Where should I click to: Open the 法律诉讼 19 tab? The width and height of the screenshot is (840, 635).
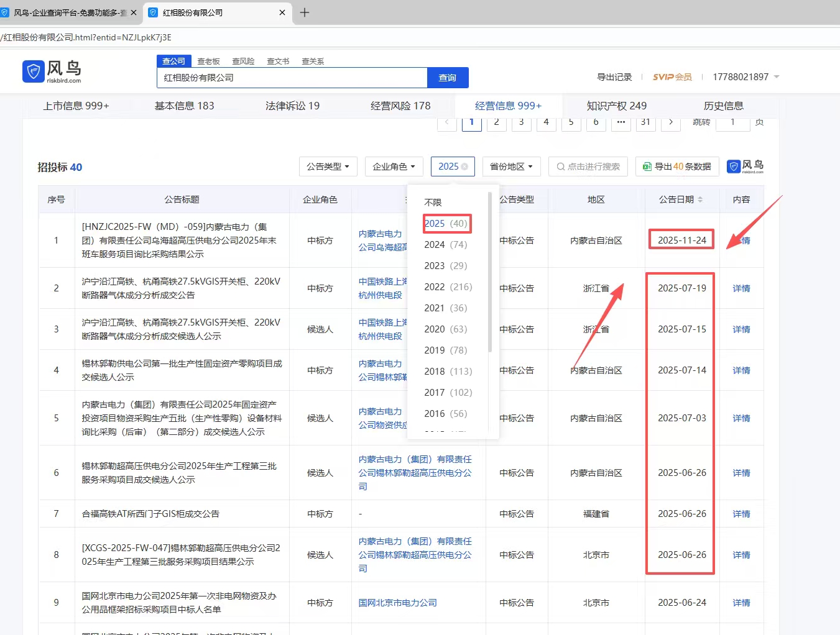pos(292,106)
